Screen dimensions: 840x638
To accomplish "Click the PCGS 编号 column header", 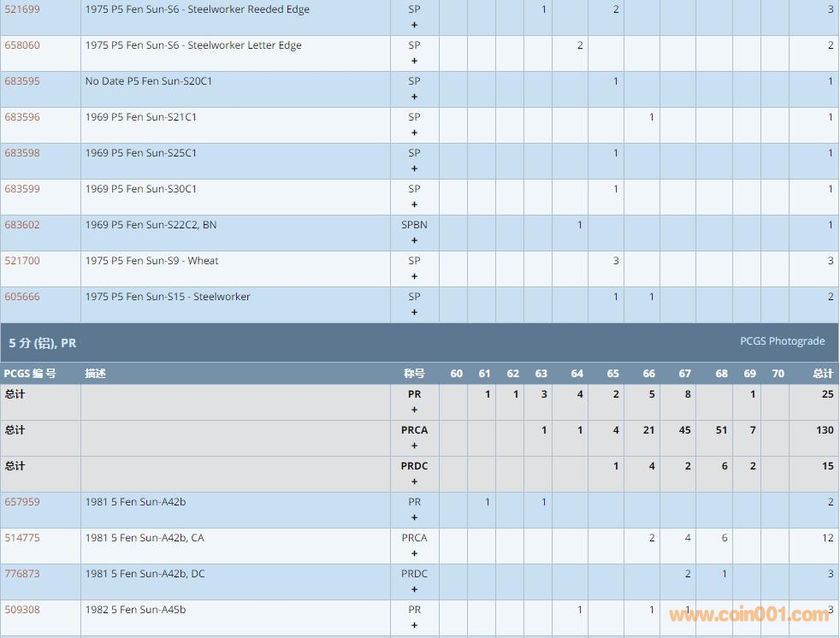I will point(30,374).
